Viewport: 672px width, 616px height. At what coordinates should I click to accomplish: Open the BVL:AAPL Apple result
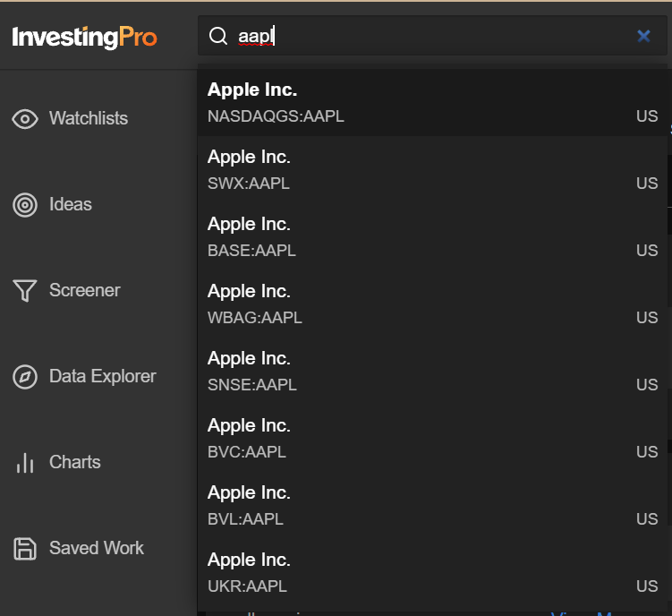pyautogui.click(x=432, y=506)
